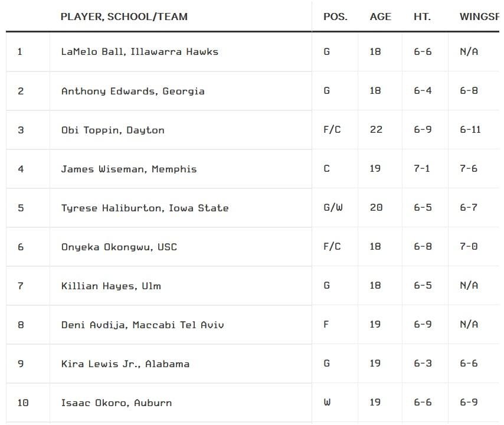Click James Wiseman's height 7-1
This screenshot has width=504, height=425.
pos(422,169)
